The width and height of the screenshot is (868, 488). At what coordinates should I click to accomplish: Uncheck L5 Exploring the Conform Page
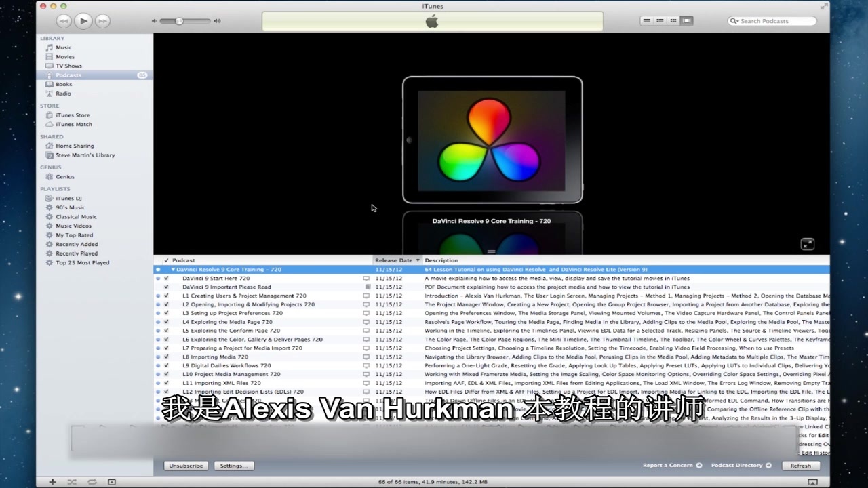[x=166, y=331]
